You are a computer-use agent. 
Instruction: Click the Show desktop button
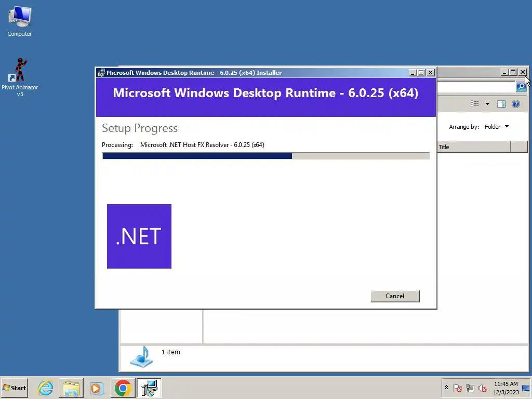(x=526, y=388)
